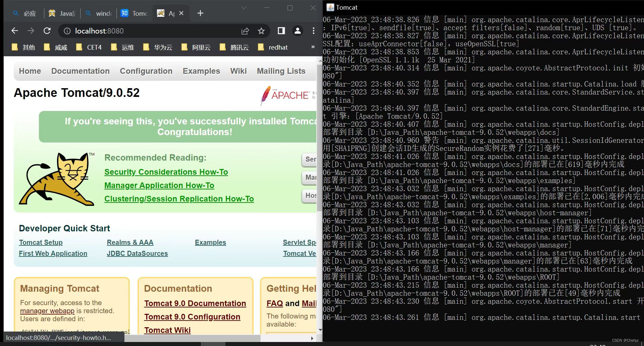This screenshot has width=644, height=346.
Task: Switch to the 知乎 Tomcat tab
Action: click(135, 13)
